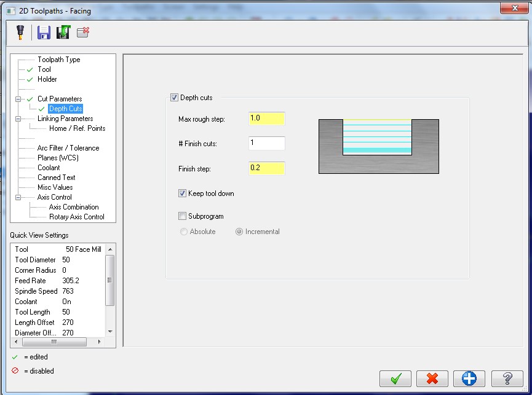This screenshot has width=532, height=395.
Task: Collapse the Linking Parameters tree node
Action: tap(18, 119)
